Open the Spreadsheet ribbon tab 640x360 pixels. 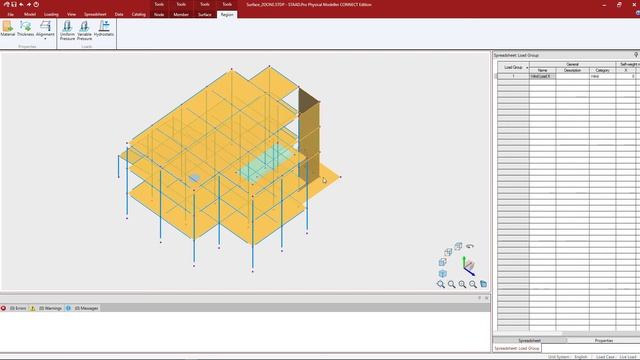(95, 14)
